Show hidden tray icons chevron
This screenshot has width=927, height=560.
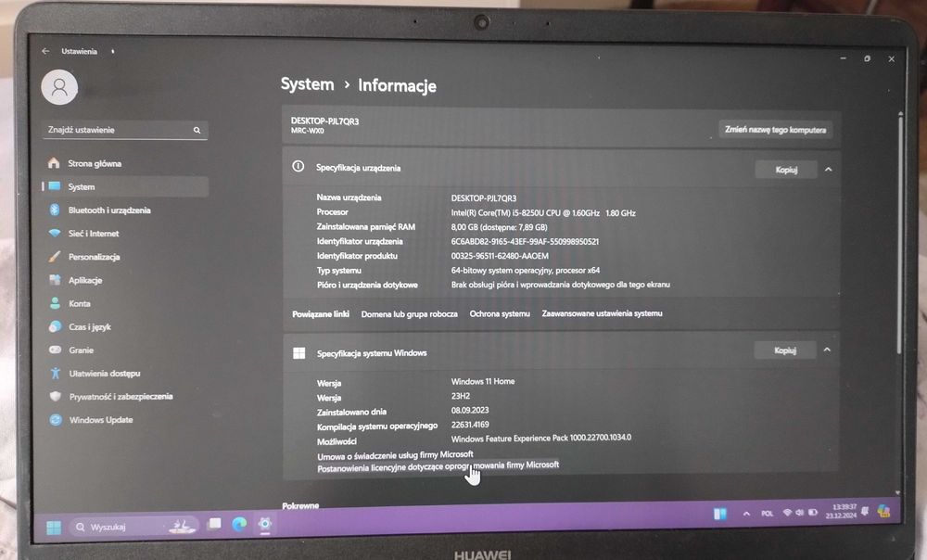click(746, 514)
